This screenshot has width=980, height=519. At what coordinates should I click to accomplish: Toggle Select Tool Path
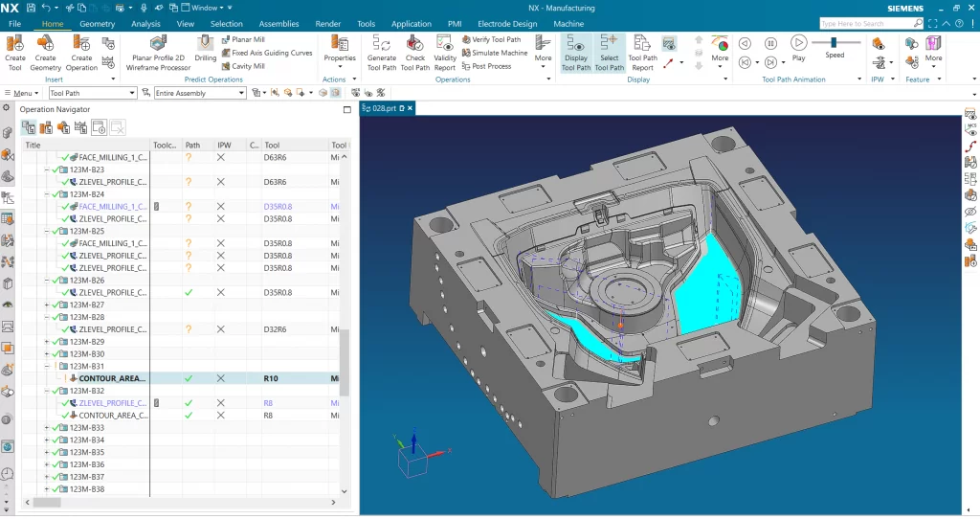[610, 54]
